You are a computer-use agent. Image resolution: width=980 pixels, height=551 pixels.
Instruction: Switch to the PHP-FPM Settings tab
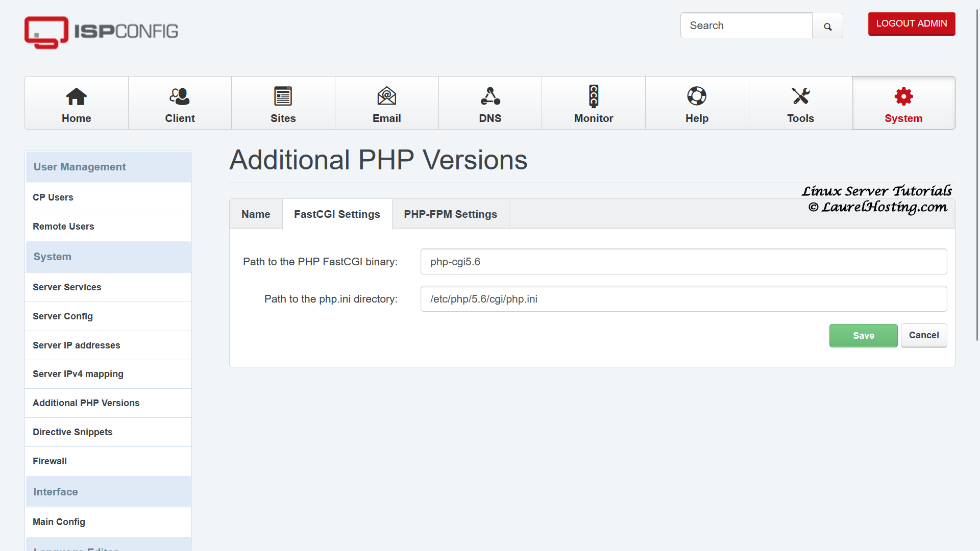tap(450, 214)
